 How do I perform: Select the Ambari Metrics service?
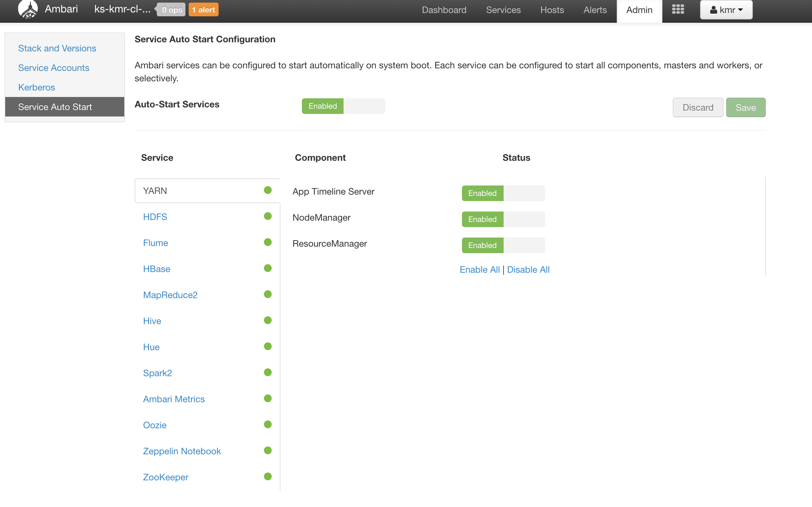tap(174, 399)
